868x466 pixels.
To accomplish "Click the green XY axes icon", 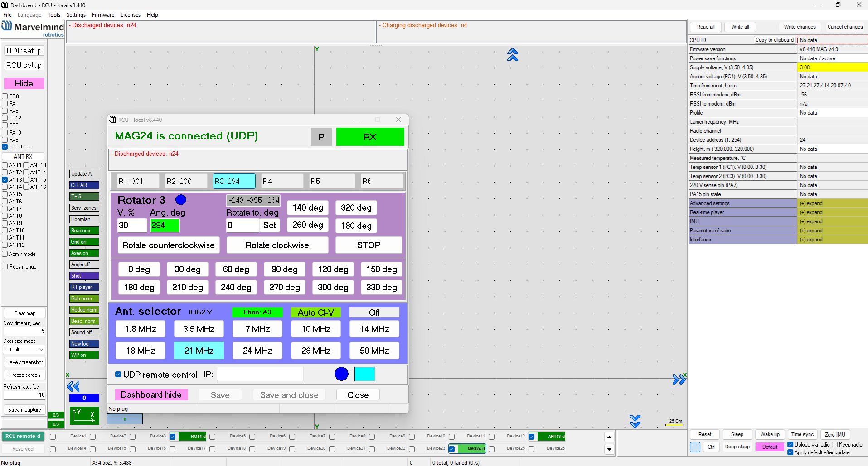I will [84, 415].
